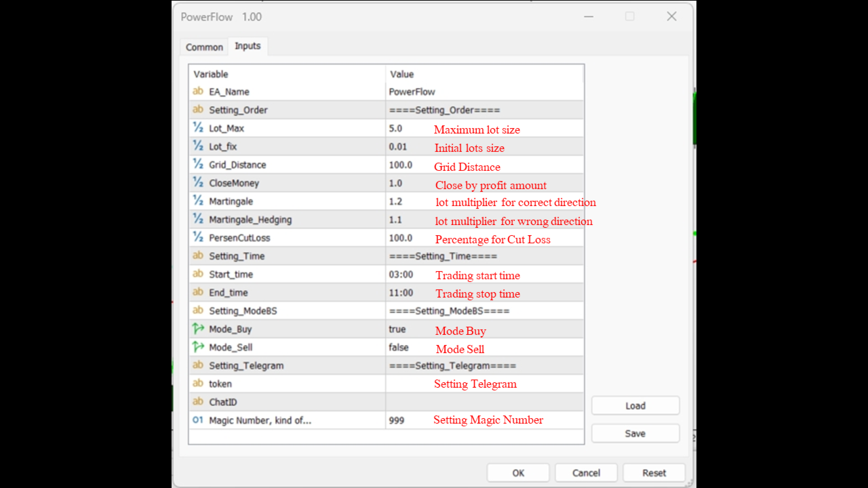Click the Start_time variable name
The image size is (868, 488).
pyautogui.click(x=231, y=275)
